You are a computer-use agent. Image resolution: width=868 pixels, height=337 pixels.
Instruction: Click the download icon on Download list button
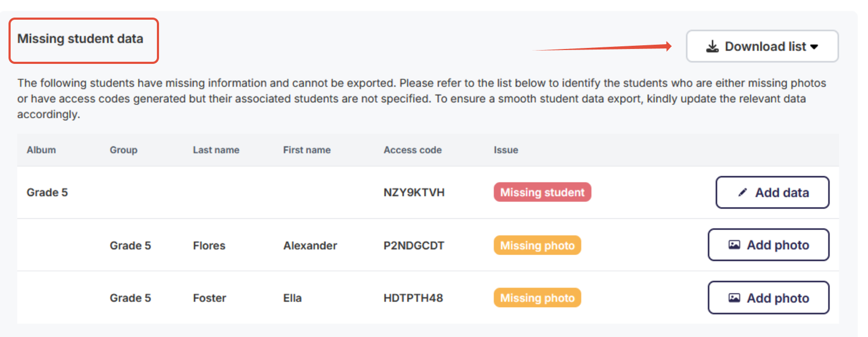[713, 46]
